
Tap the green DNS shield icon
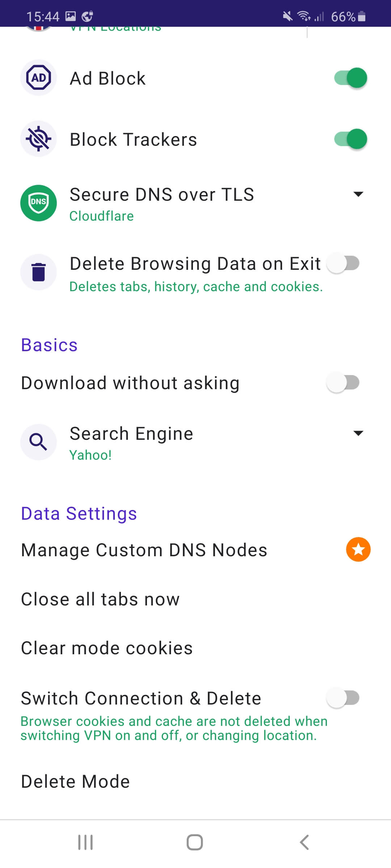point(38,203)
